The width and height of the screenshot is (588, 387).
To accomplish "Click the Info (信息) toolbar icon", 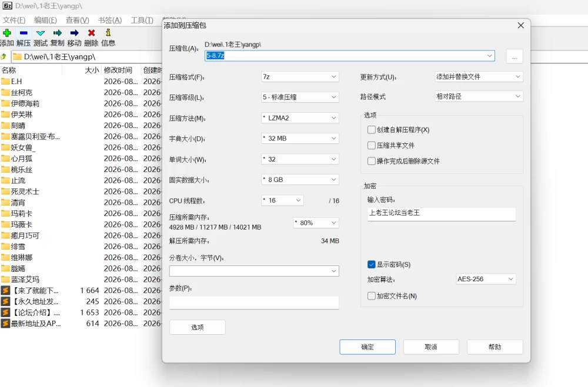I will [108, 33].
